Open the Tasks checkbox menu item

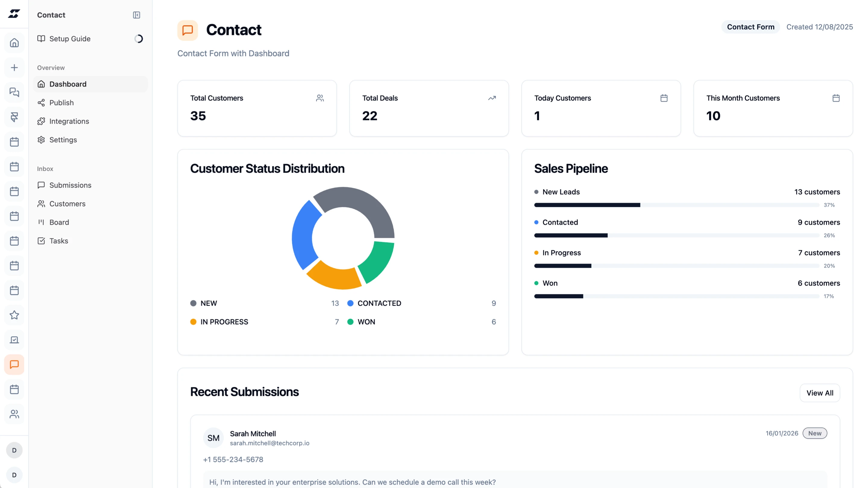coord(59,241)
